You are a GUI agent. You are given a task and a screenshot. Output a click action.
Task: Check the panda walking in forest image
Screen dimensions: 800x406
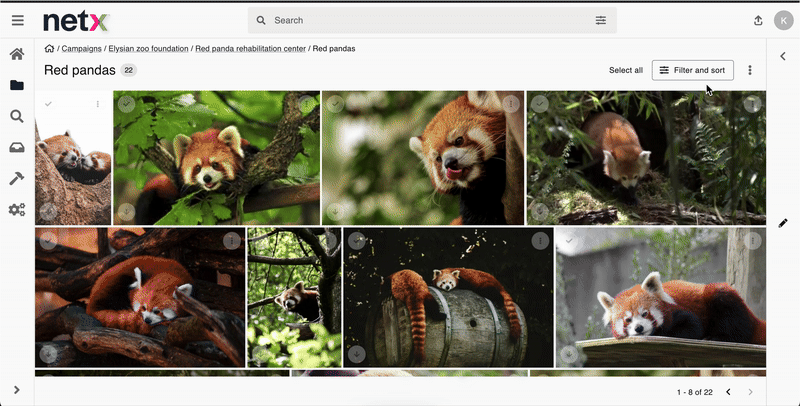540,104
